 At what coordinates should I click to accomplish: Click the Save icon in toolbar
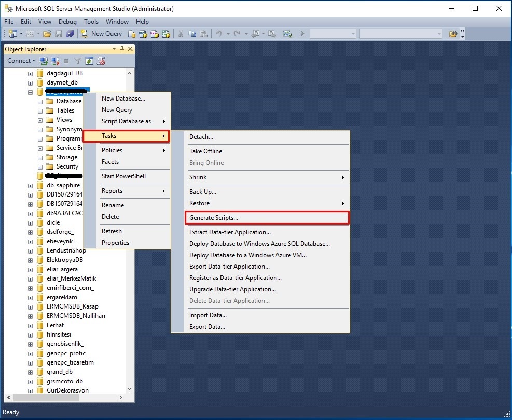(x=59, y=34)
